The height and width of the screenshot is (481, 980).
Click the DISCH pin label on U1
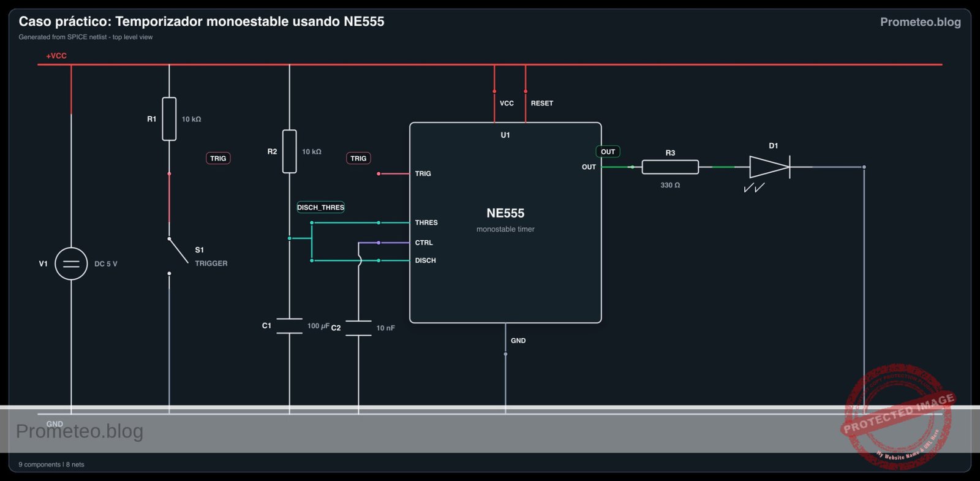pos(425,261)
